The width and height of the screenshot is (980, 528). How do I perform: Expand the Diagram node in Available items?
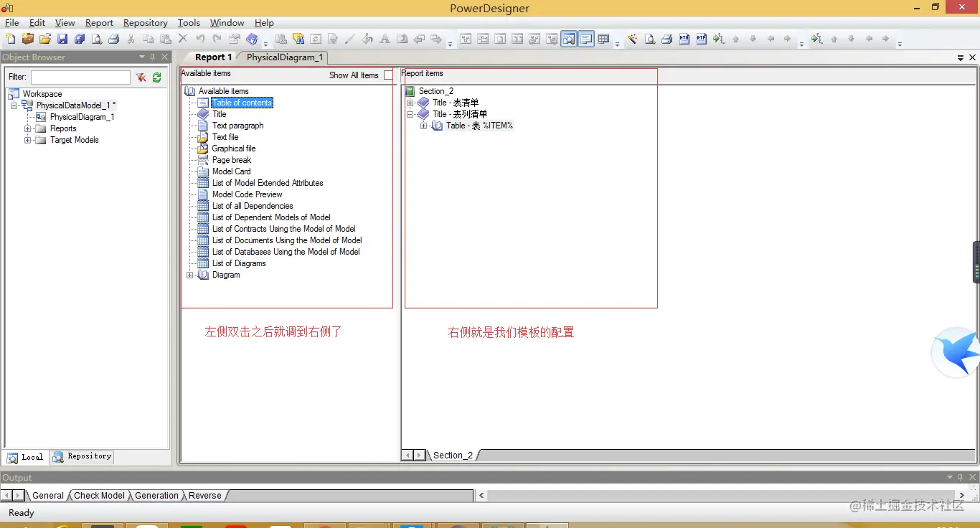click(190, 275)
